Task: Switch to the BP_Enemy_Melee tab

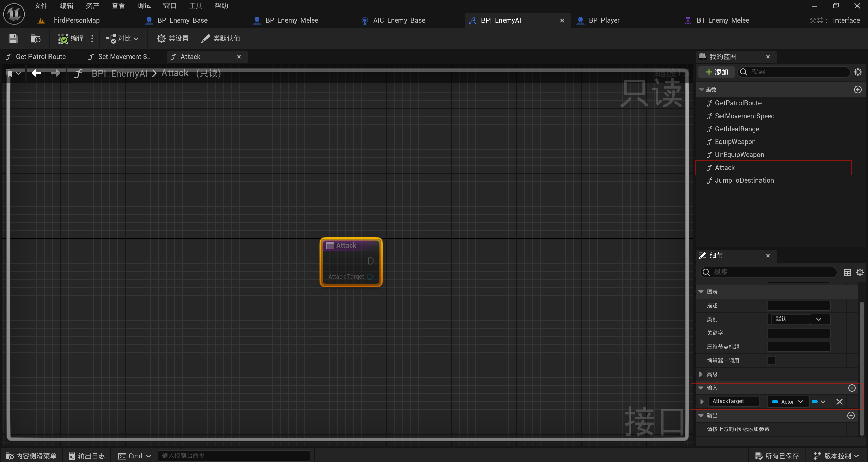Action: pos(291,20)
